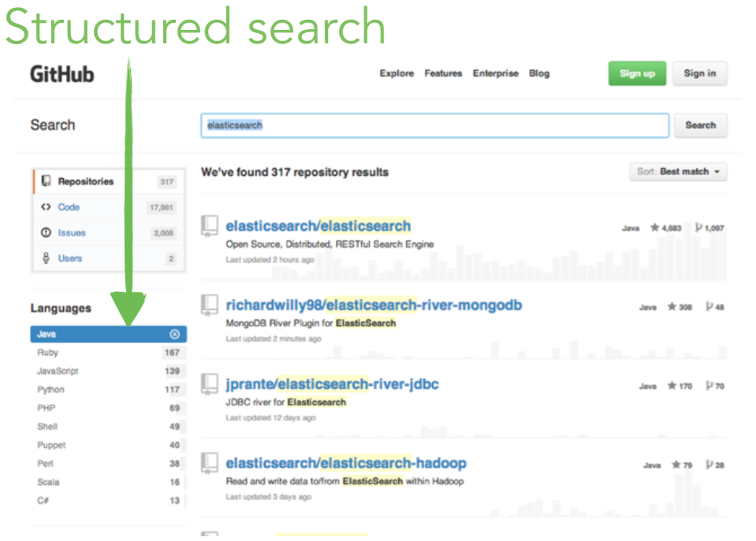Click the Users person icon
This screenshot has height=541, width=756.
point(46,258)
